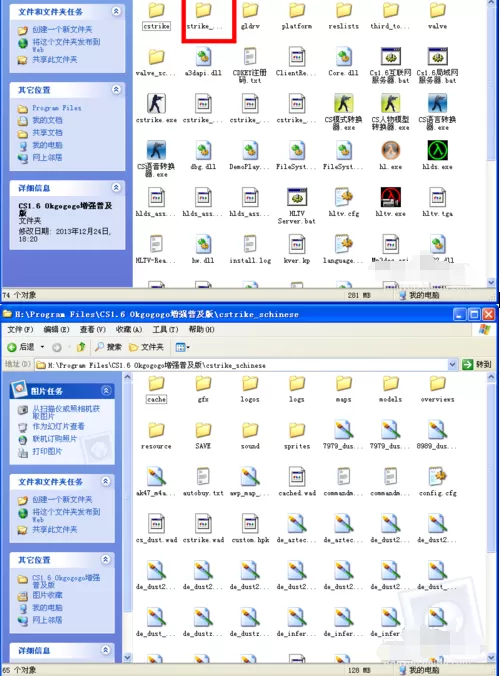Open HLTV Server.bat file icon
Image resolution: width=501 pixels, height=676 pixels.
point(297,197)
